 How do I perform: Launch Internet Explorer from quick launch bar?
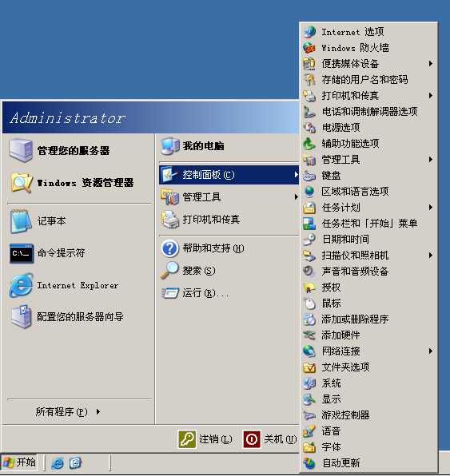(x=57, y=463)
